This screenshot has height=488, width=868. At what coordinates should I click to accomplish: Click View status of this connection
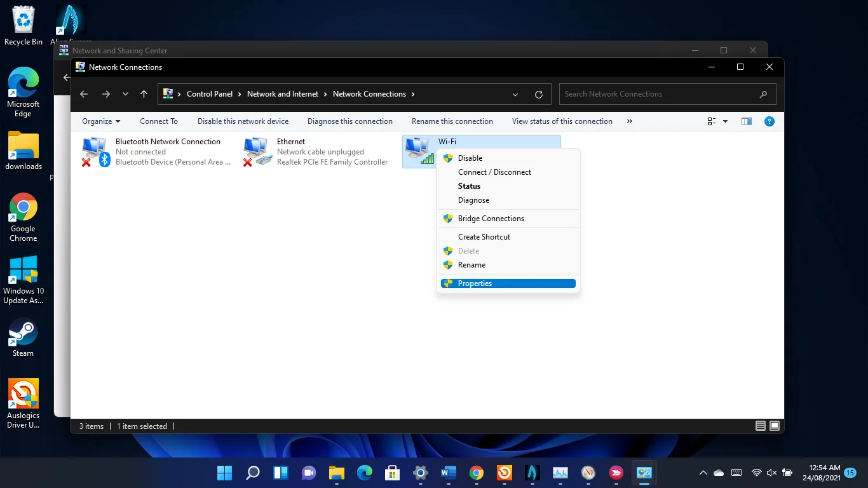562,121
